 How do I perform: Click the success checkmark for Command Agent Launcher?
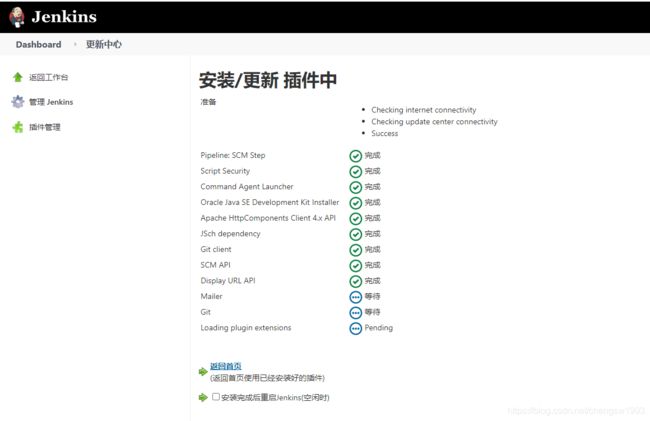[x=356, y=187]
